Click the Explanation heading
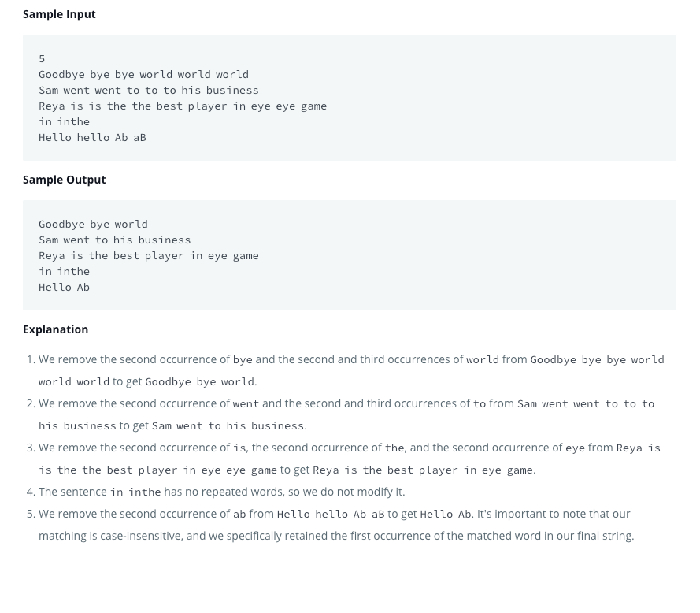700x613 pixels. pos(55,329)
